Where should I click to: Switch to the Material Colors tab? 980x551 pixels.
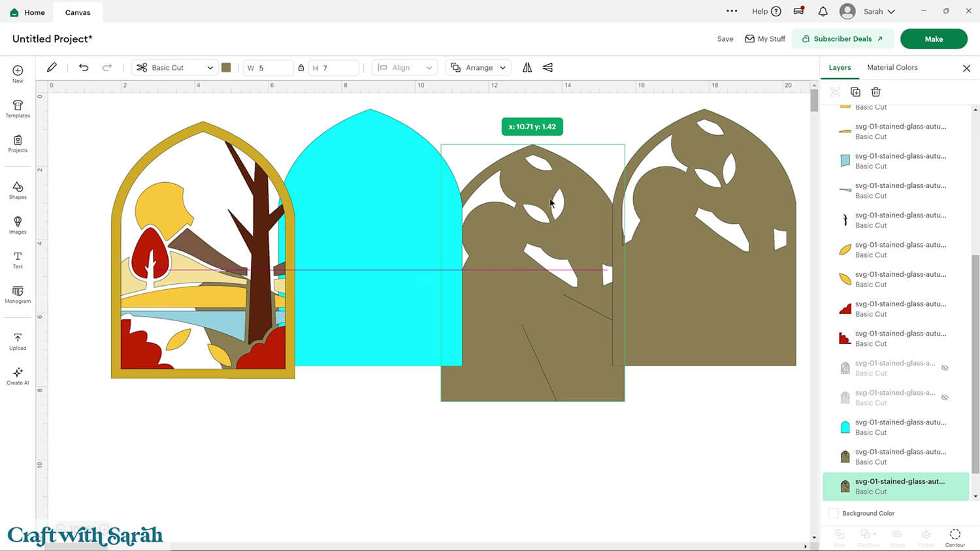(x=892, y=67)
